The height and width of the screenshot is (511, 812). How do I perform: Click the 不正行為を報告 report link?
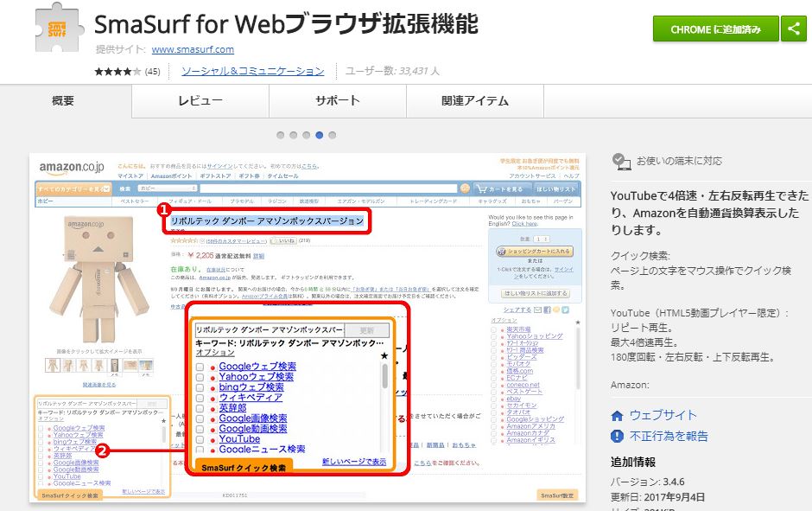[x=669, y=437]
